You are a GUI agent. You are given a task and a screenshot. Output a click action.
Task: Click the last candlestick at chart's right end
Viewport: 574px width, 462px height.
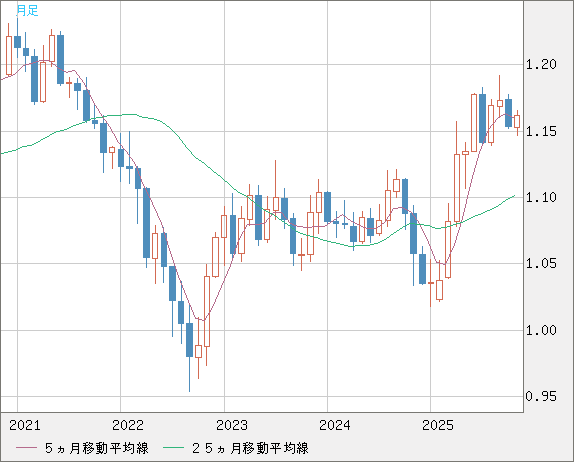[517, 122]
